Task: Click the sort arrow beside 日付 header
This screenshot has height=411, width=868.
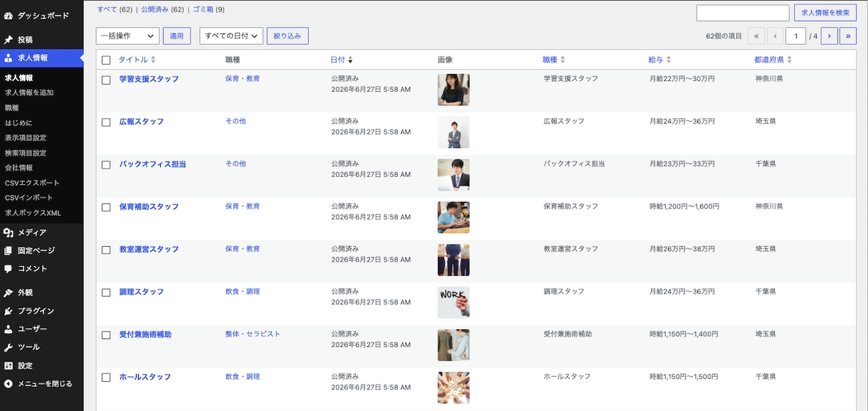Action: [x=350, y=60]
